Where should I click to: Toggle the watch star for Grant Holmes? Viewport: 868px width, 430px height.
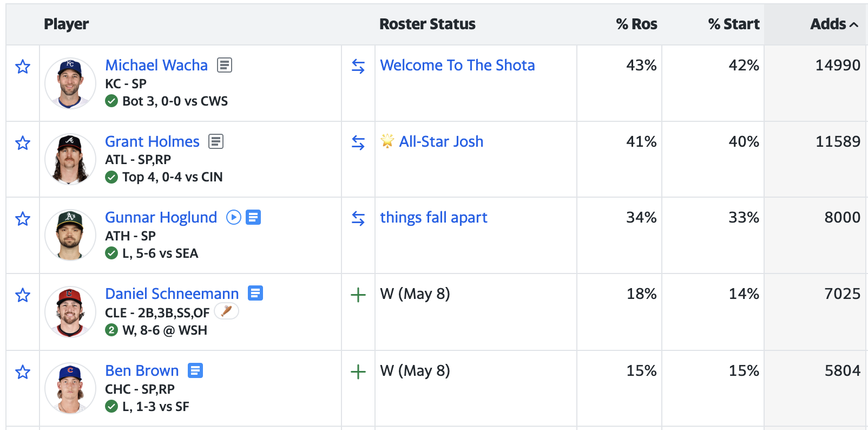(x=23, y=143)
